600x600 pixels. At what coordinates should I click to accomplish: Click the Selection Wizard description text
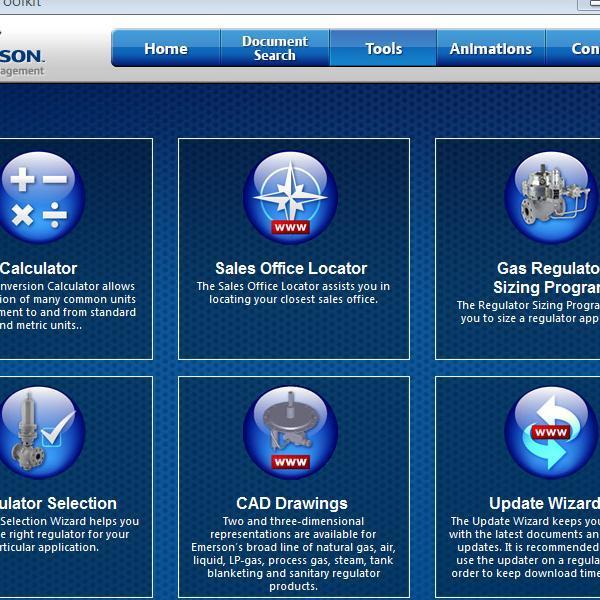tap(69, 534)
